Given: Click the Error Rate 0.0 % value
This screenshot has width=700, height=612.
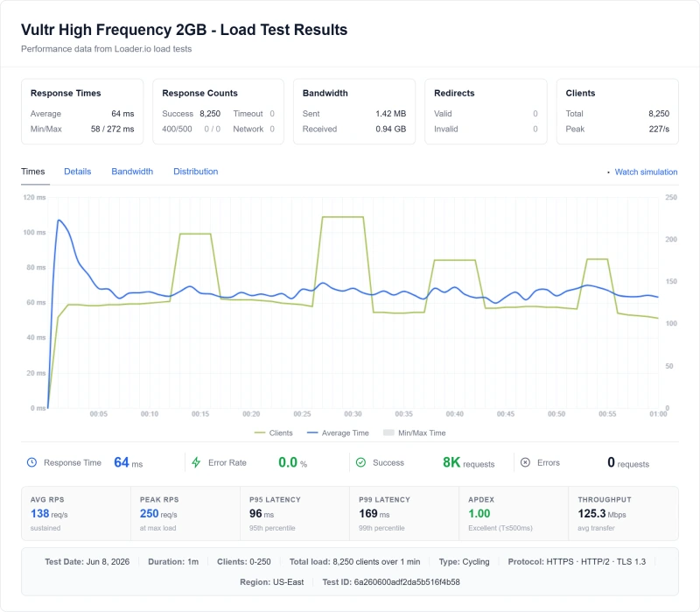Looking at the screenshot, I should [293, 462].
